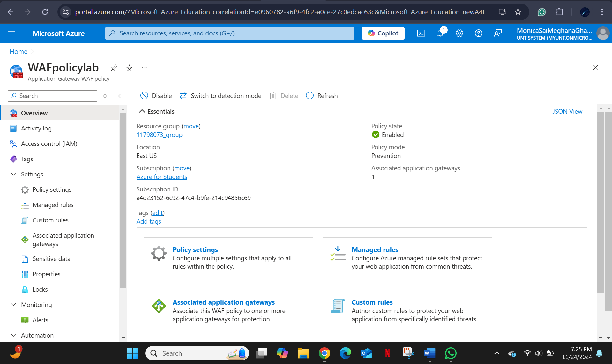This screenshot has height=364, width=612.
Task: Click the account avatar picture
Action: point(603,33)
